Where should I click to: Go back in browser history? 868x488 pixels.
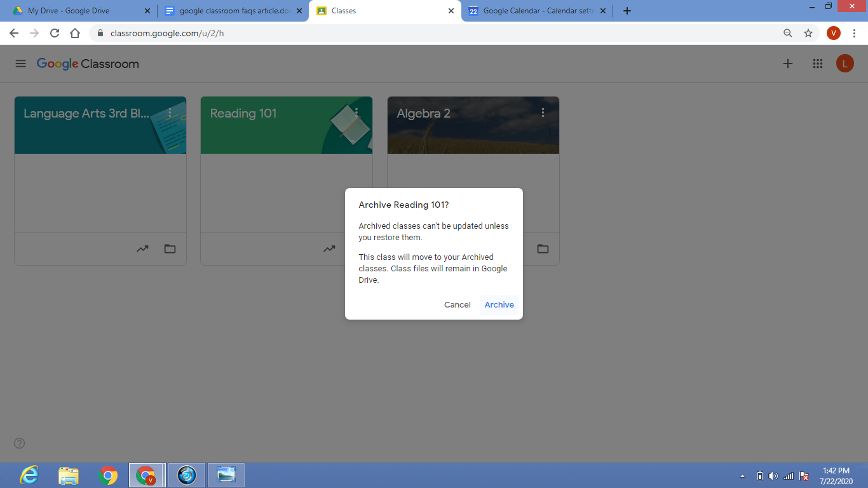14,33
